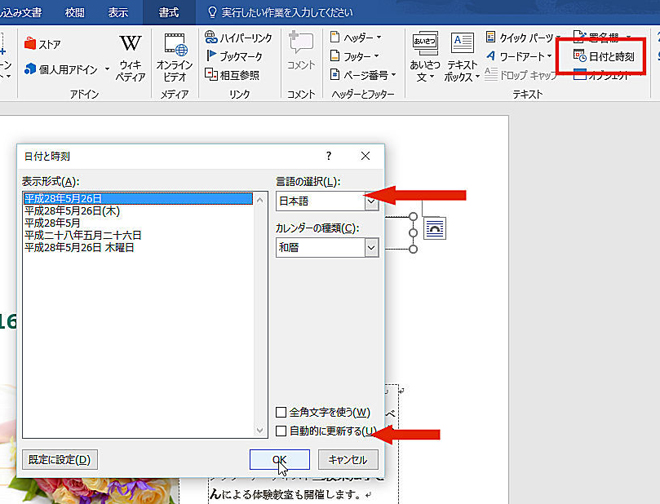Image resolution: width=660 pixels, height=504 pixels.
Task: Insert a bookmark
Action: (234, 56)
